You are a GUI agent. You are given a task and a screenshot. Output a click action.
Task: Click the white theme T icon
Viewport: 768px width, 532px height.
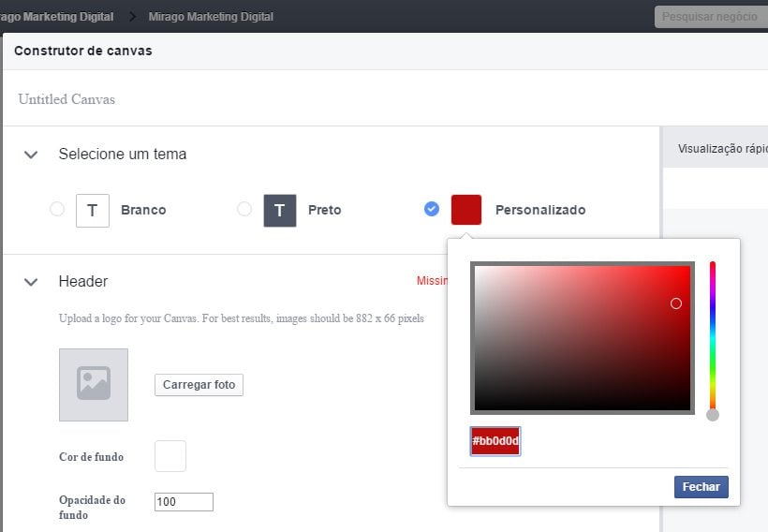tap(92, 210)
